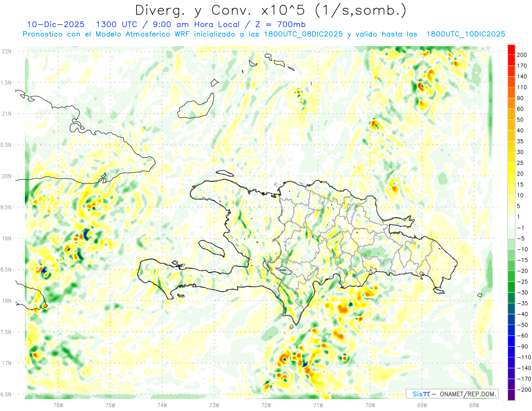Click the '1800UTC_08DIC2025' initialization time
This screenshot has width=532, height=411.
pos(304,34)
